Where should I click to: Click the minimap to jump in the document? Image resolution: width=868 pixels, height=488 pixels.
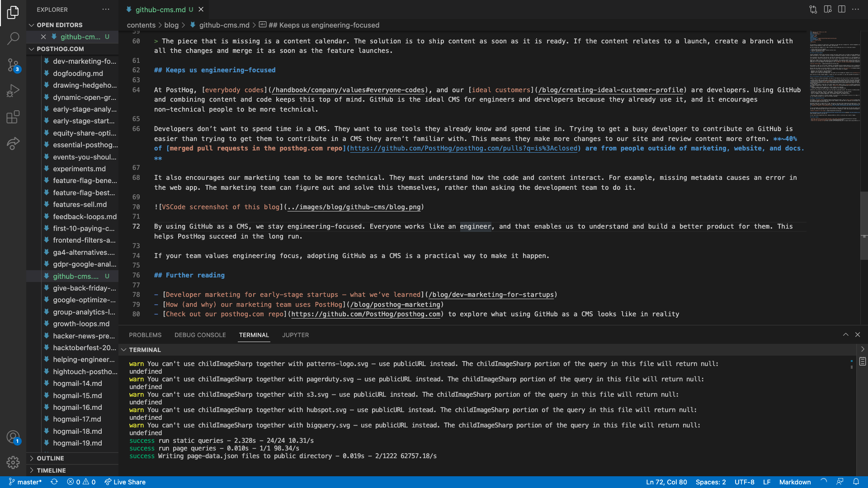[x=834, y=77]
